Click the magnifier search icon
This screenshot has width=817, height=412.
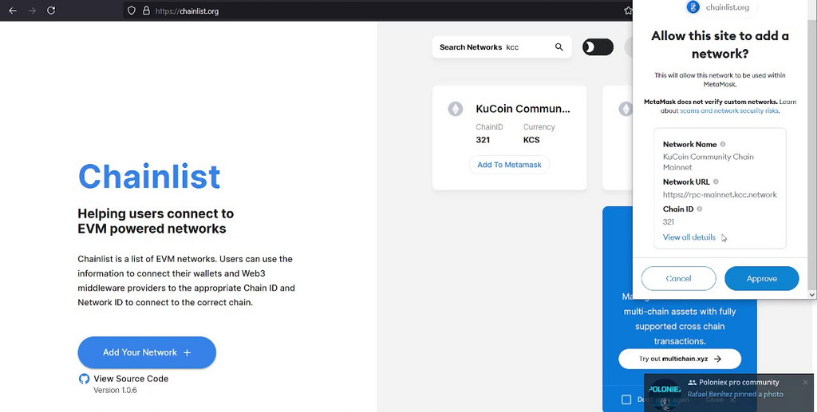point(559,47)
